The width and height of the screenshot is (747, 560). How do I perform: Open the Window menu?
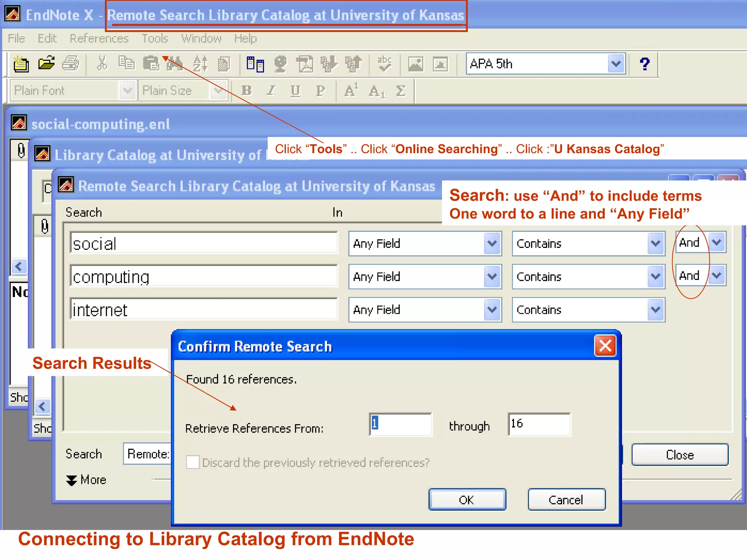[x=201, y=38]
